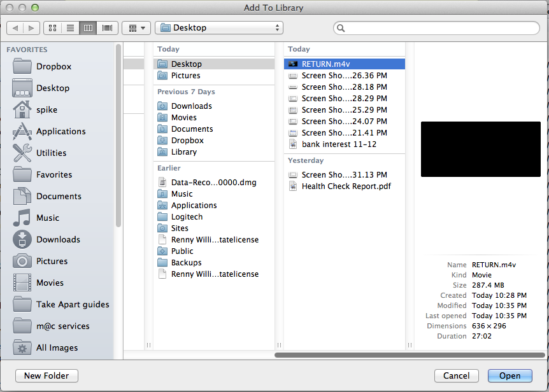Select Dropbox in Favorites sidebar
This screenshot has height=392, width=549.
[53, 66]
